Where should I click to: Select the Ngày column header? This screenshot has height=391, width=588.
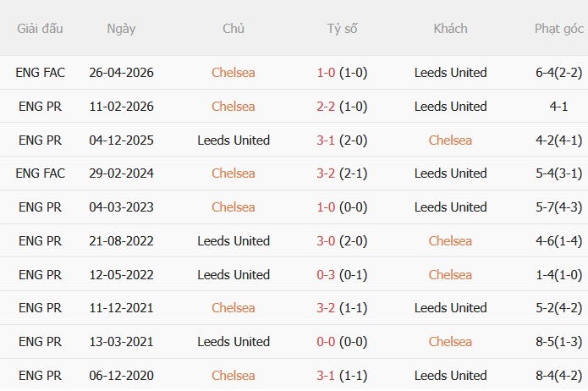(121, 29)
